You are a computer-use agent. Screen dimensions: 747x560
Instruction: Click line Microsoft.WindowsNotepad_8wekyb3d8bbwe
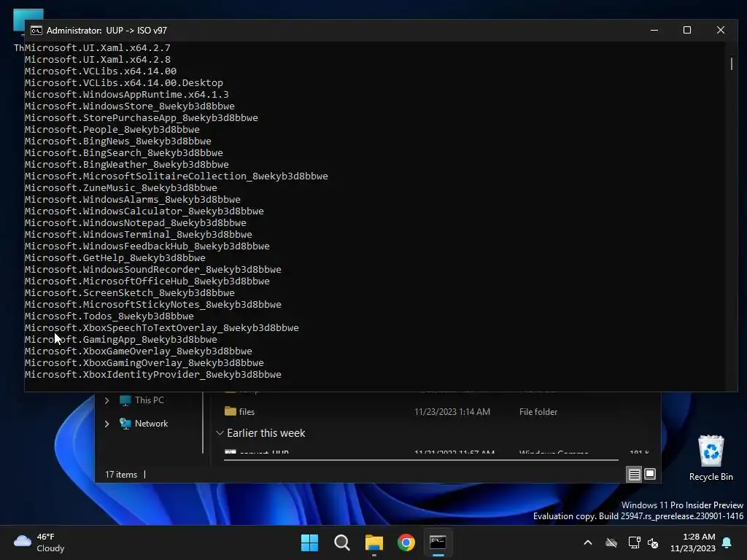pyautogui.click(x=136, y=223)
